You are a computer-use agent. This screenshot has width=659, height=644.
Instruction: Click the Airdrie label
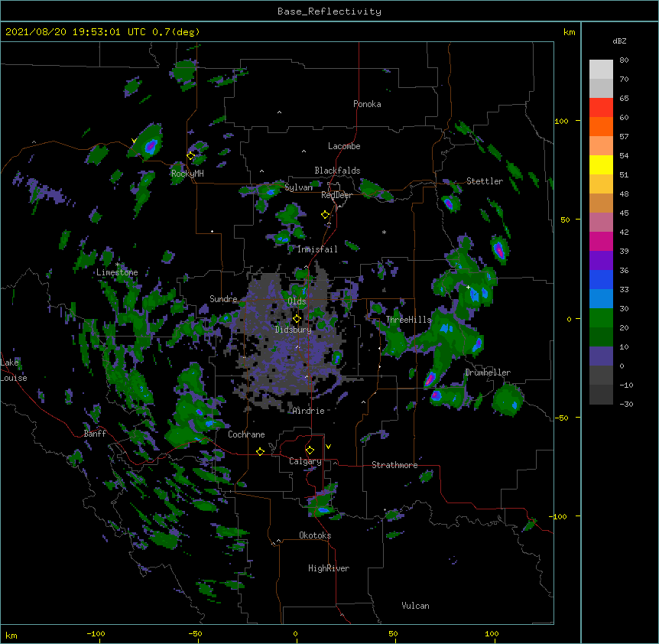tap(309, 411)
